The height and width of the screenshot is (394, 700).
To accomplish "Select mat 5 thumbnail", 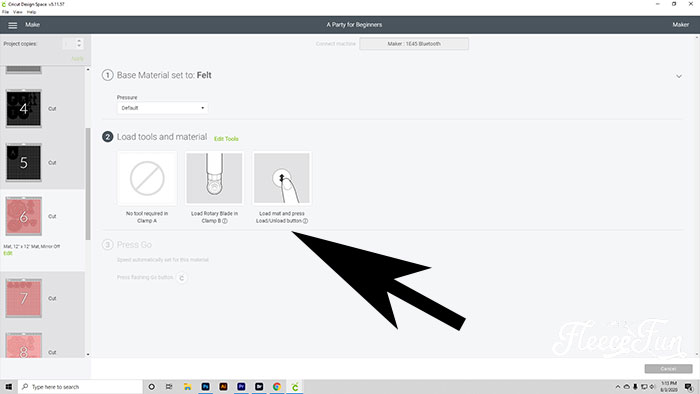I will (x=24, y=162).
